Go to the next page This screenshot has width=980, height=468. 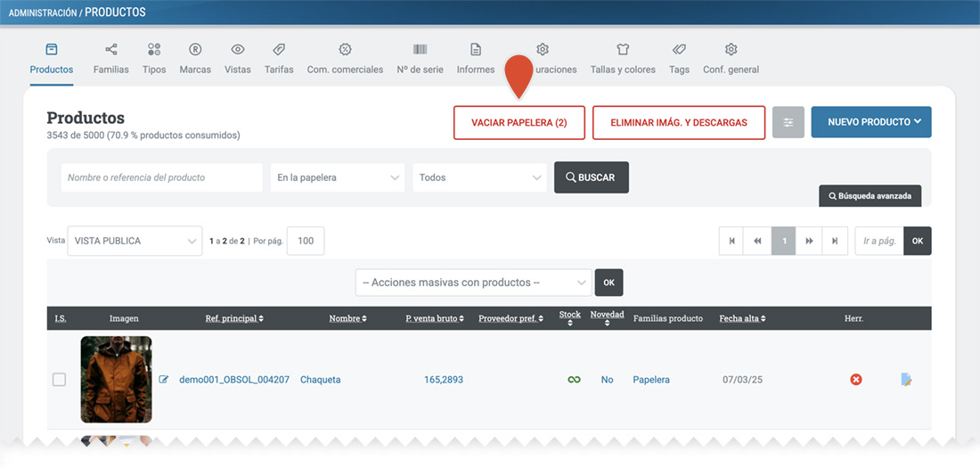809,241
